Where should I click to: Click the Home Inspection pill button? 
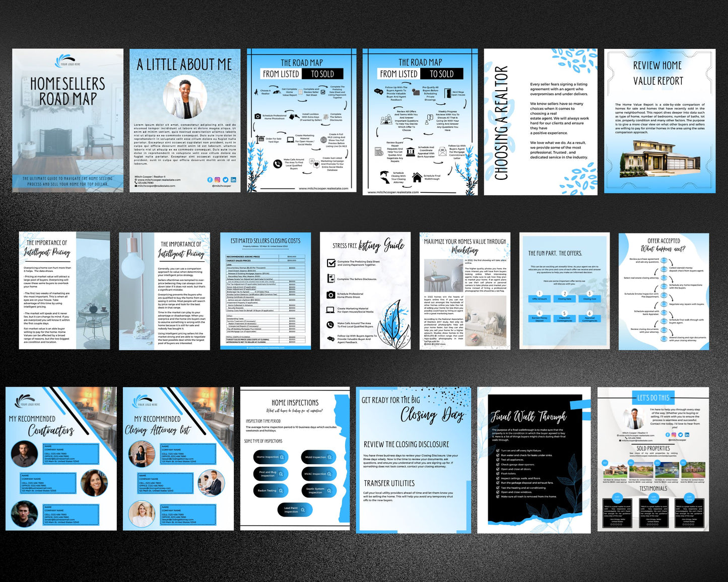coord(270,457)
